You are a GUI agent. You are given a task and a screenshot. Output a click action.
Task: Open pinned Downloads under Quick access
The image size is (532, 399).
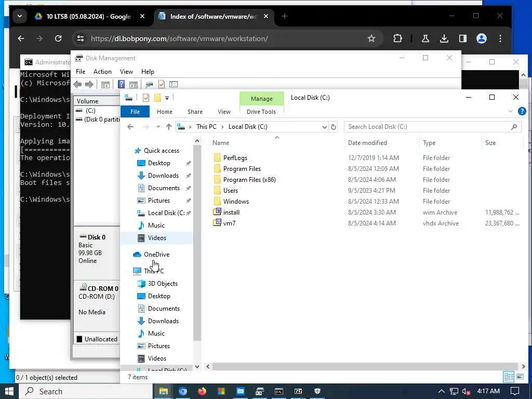click(x=163, y=176)
